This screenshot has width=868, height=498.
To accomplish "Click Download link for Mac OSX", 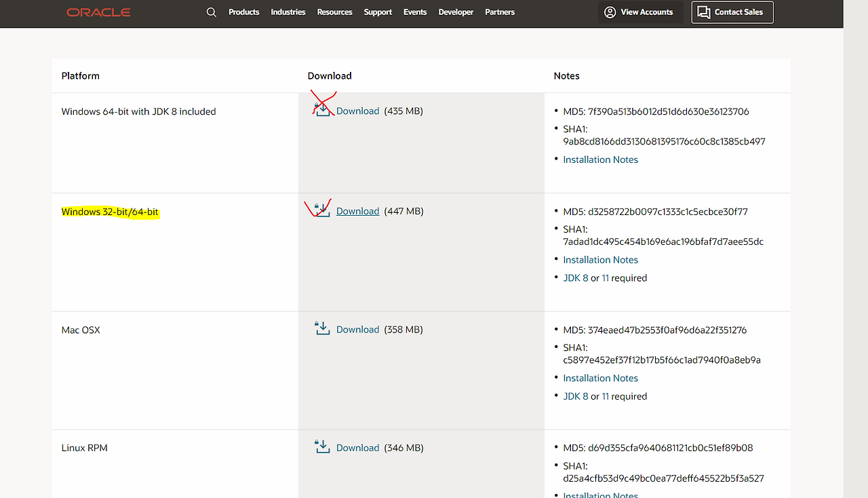I will coord(358,329).
